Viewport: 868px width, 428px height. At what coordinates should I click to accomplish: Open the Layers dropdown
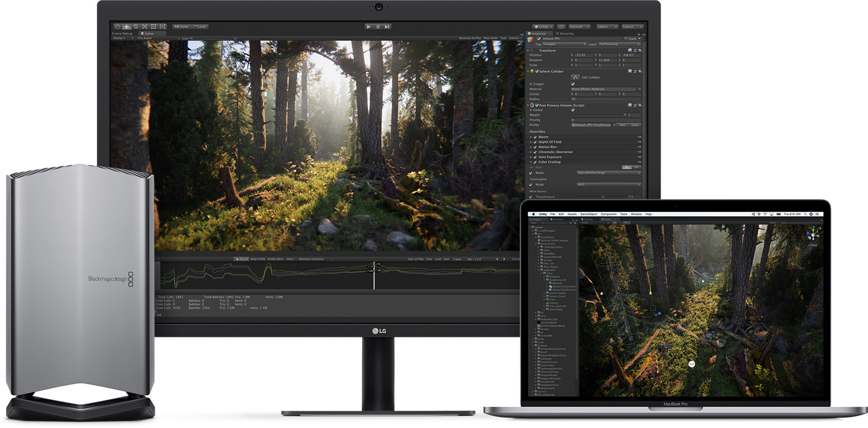pos(606,27)
